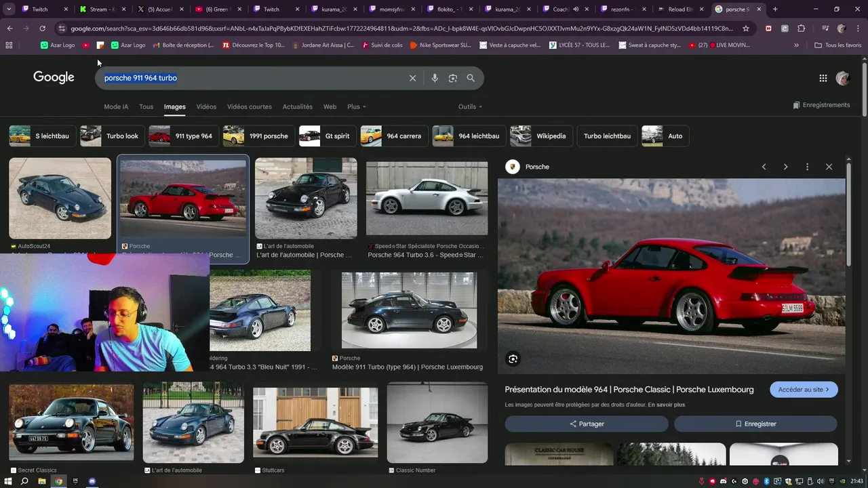Select the 911 type 964 chip
868x488 pixels.
184,136
